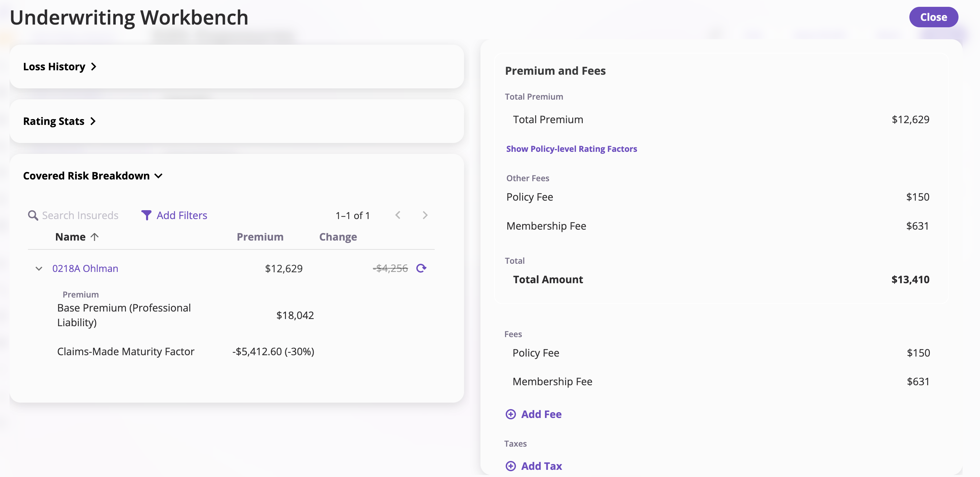Click the Premium column header

[260, 236]
